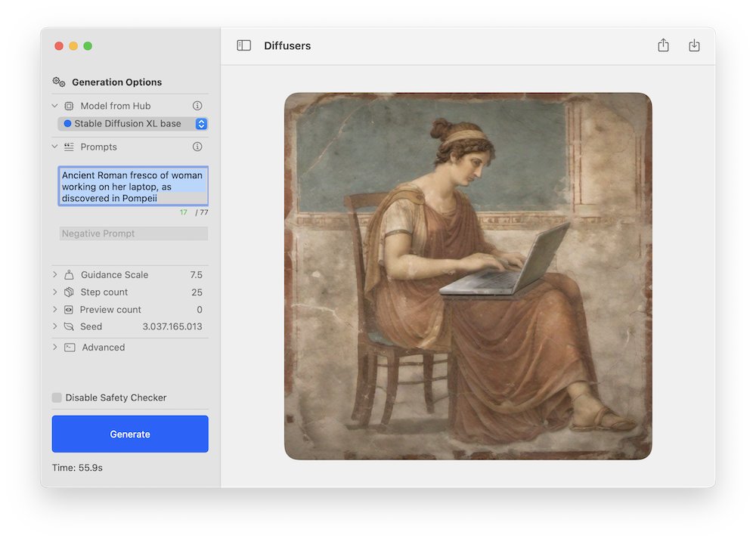The image size is (756, 541).
Task: Click the Advanced section label
Action: point(103,348)
